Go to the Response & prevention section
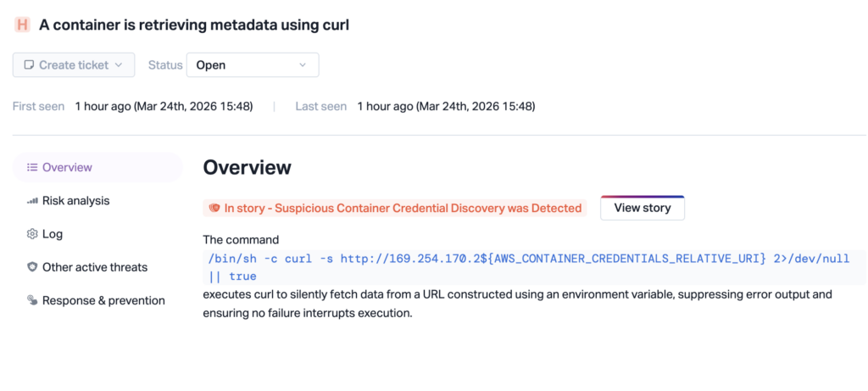Viewport: 868px width, 391px height. pyautogui.click(x=103, y=300)
